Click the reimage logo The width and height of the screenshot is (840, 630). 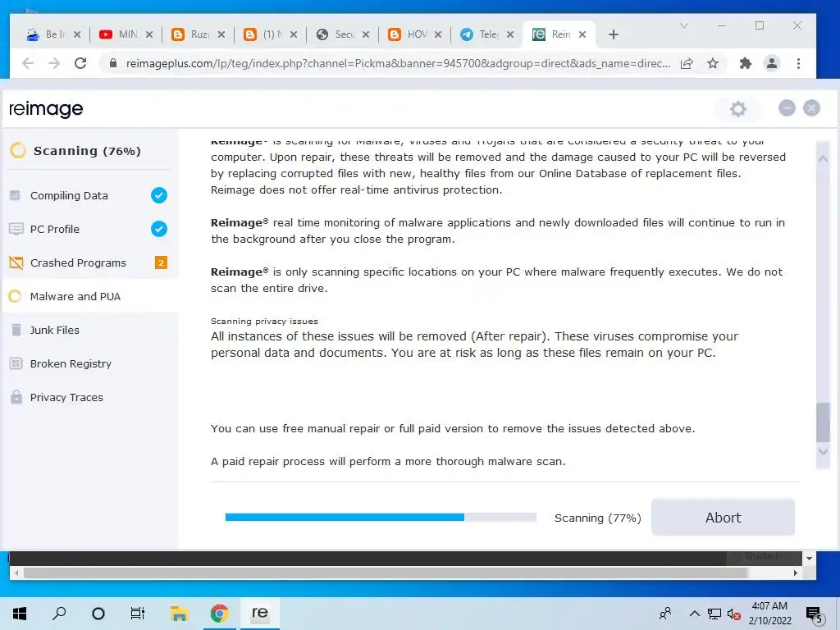[46, 109]
